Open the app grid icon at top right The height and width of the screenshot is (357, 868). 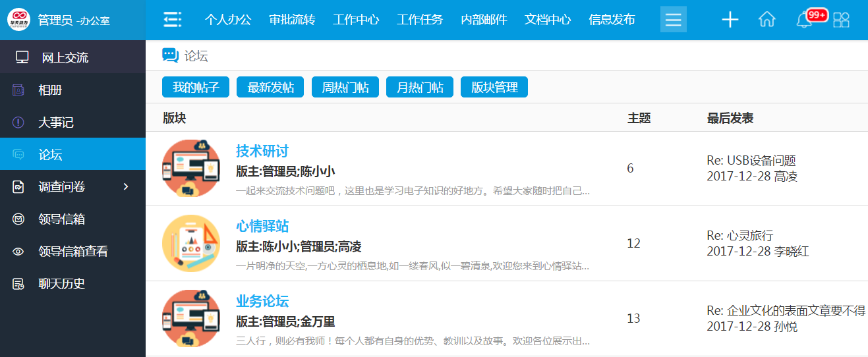[x=841, y=20]
